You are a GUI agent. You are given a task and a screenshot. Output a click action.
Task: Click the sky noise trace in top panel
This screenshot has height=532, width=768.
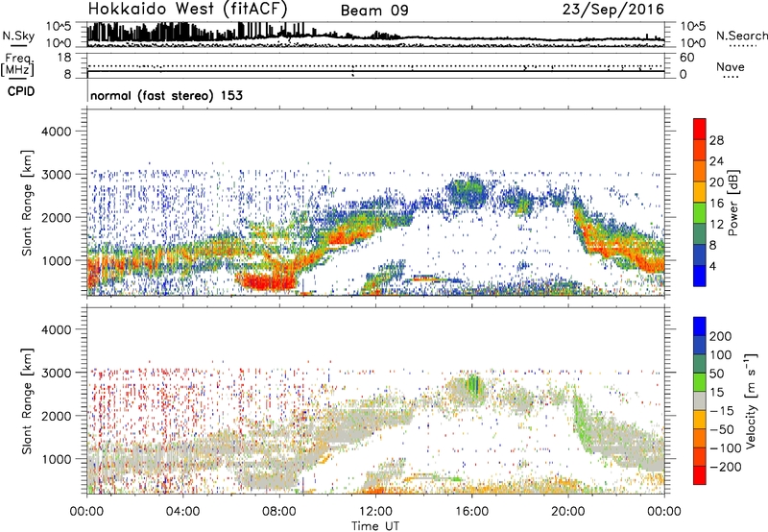pyautogui.click(x=375, y=35)
